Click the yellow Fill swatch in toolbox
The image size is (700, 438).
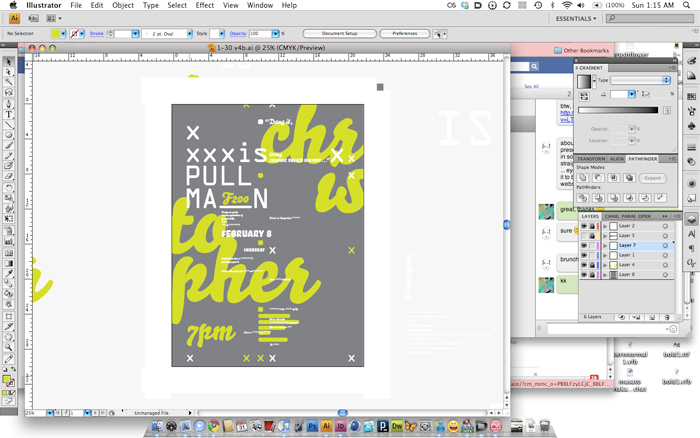click(x=6, y=379)
